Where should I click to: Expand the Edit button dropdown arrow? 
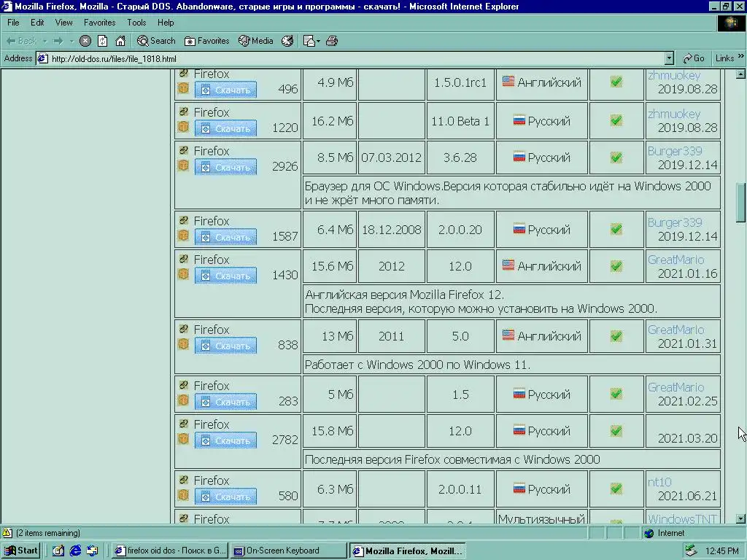pyautogui.click(x=318, y=41)
